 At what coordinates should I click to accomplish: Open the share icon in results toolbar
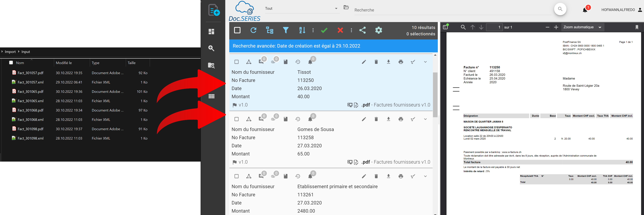pos(363,30)
